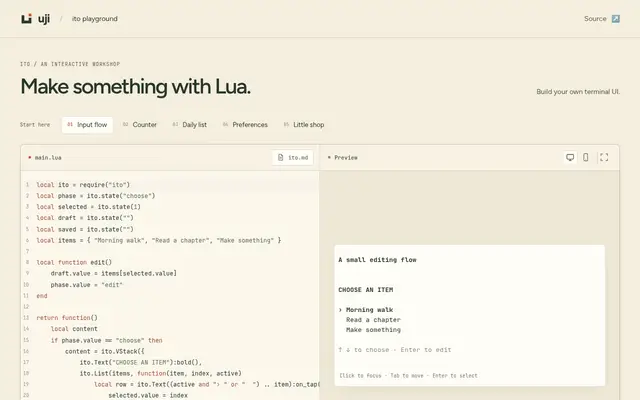Switch to the Counter tab
Image resolution: width=640 pixels, height=400 pixels.
(x=140, y=125)
